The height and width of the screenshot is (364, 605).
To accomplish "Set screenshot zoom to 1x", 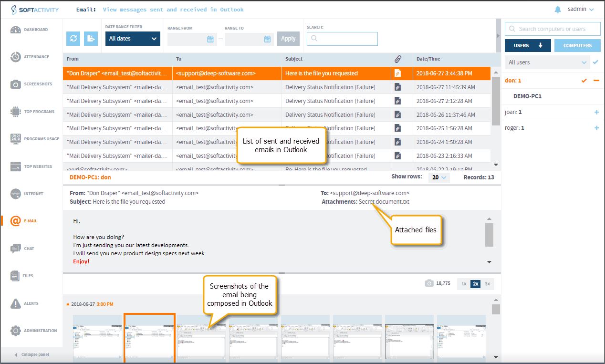I will (464, 284).
